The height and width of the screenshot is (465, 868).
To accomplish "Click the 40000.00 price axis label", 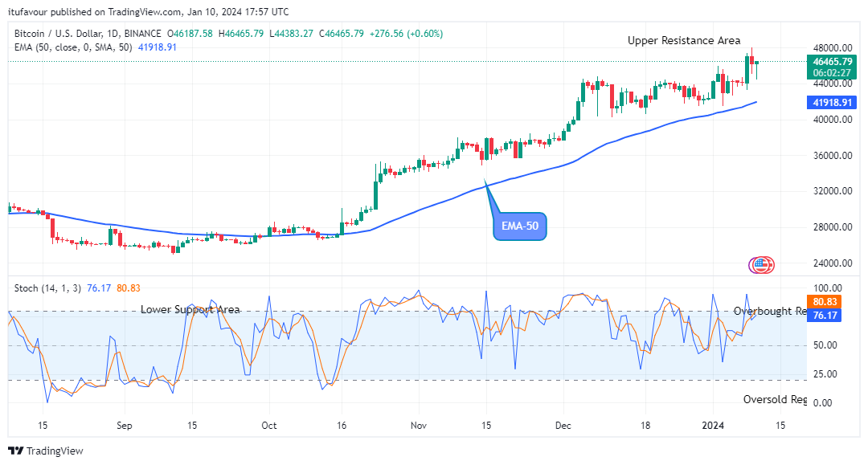I will pos(833,120).
